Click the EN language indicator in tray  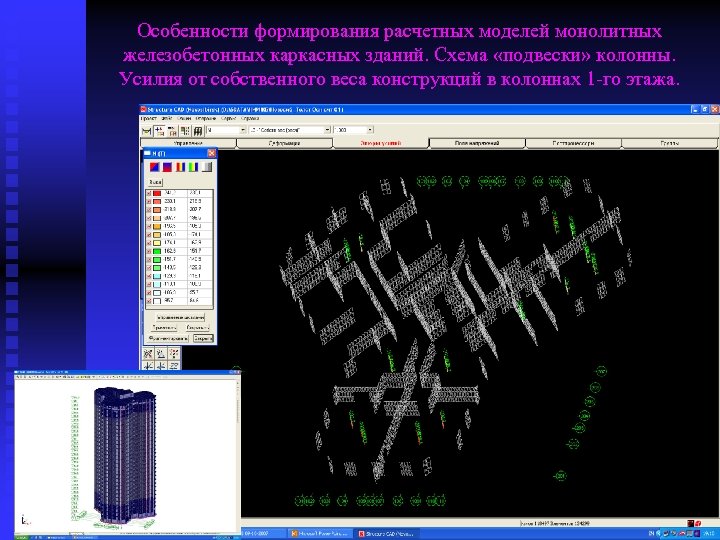click(x=651, y=534)
